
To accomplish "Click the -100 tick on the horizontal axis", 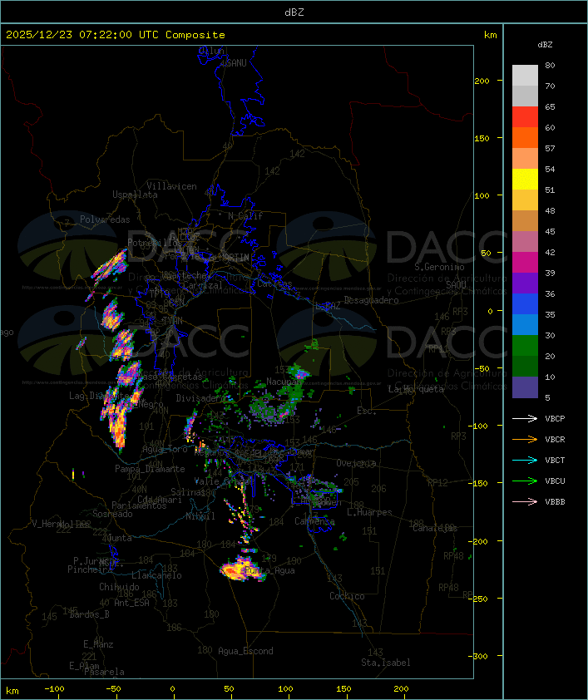I will [x=54, y=689].
